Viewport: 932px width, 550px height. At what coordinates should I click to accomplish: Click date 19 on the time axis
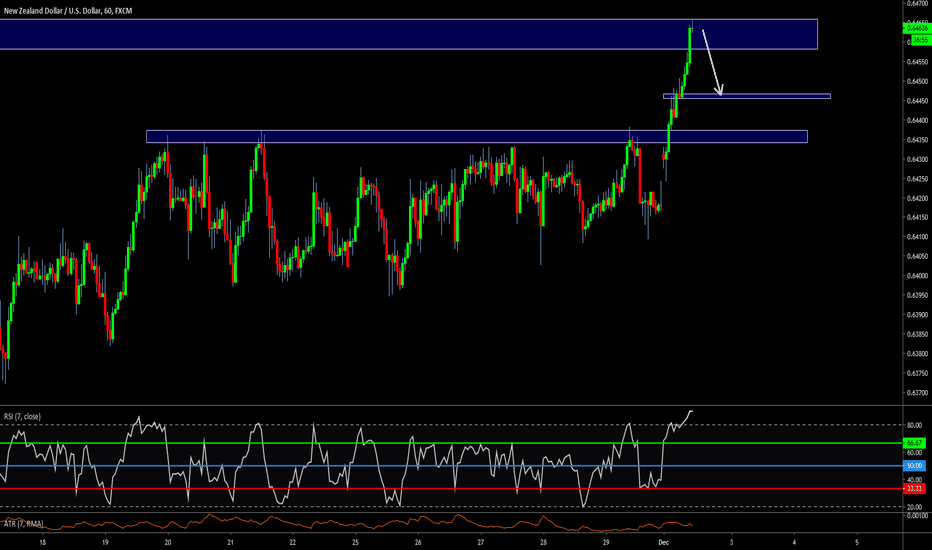click(105, 542)
